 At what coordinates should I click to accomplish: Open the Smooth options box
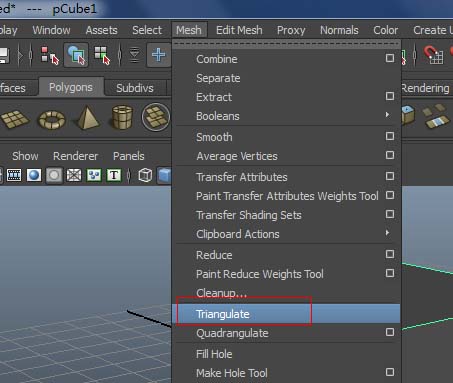click(x=390, y=136)
